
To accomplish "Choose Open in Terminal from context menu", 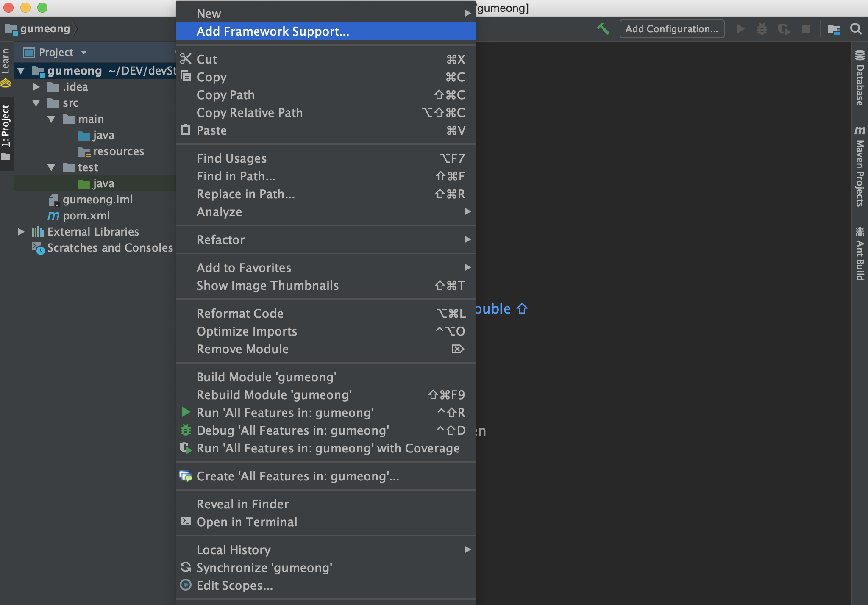I will click(247, 522).
